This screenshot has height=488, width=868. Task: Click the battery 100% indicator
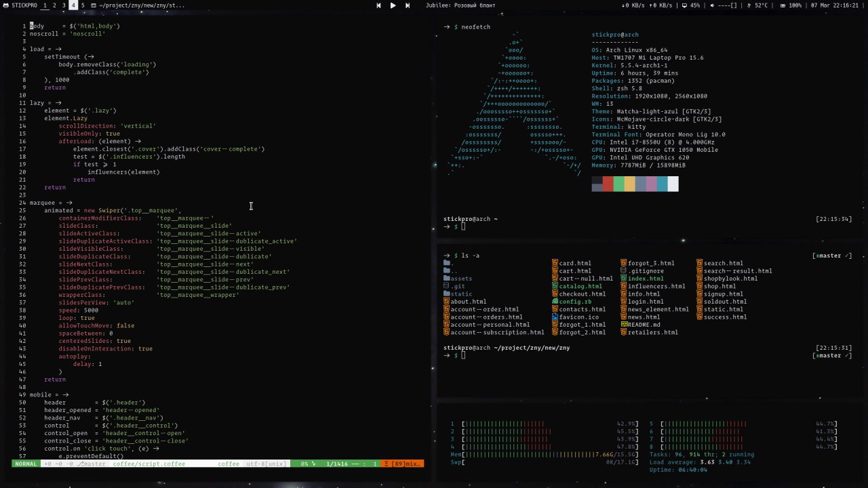(791, 5)
